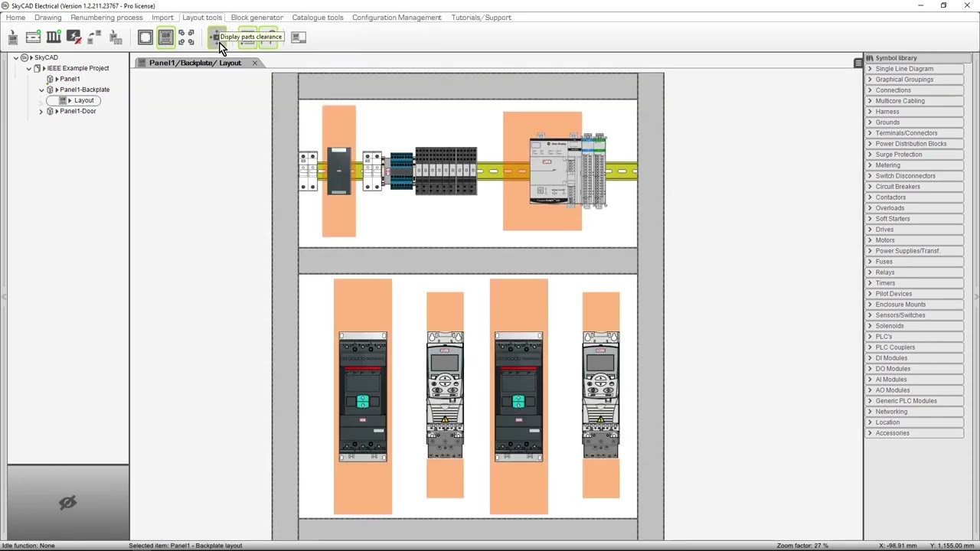980x551 pixels.
Task: Click the Selected item status bar text
Action: click(x=185, y=546)
